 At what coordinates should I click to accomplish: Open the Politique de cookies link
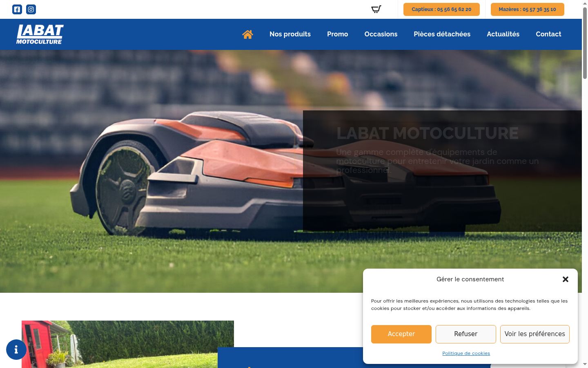(466, 353)
